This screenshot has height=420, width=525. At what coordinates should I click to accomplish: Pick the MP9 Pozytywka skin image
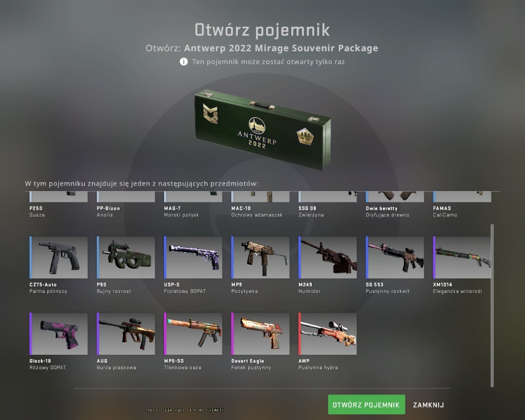tap(260, 257)
